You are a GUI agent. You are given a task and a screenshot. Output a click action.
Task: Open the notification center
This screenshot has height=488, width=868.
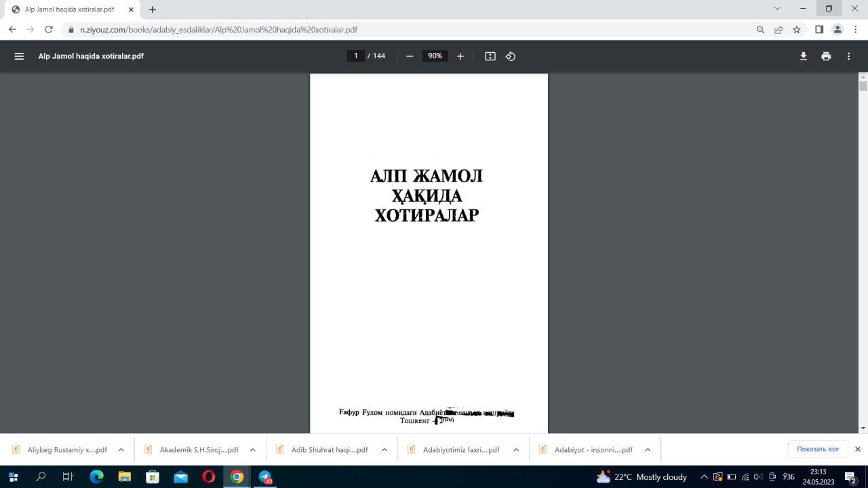coord(851,476)
